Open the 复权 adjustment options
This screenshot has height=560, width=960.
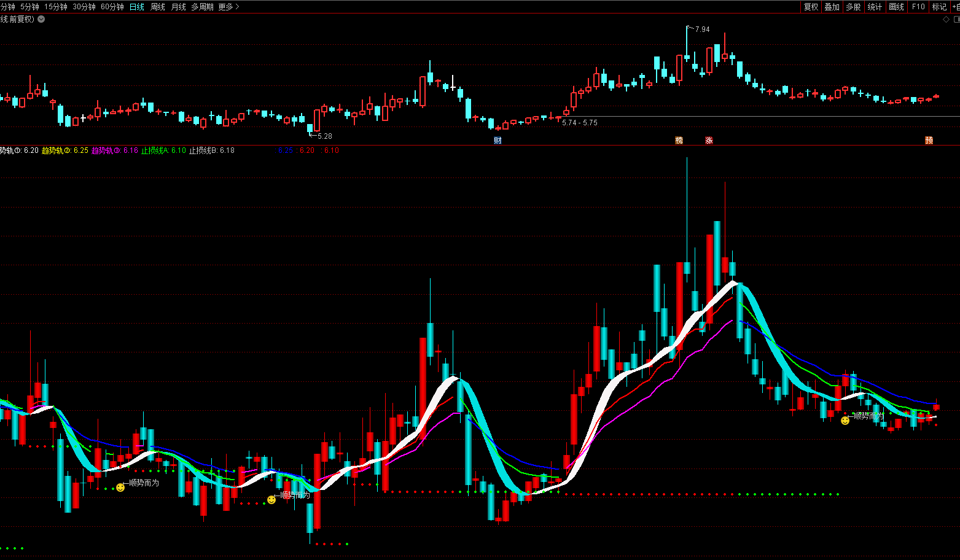[x=811, y=7]
